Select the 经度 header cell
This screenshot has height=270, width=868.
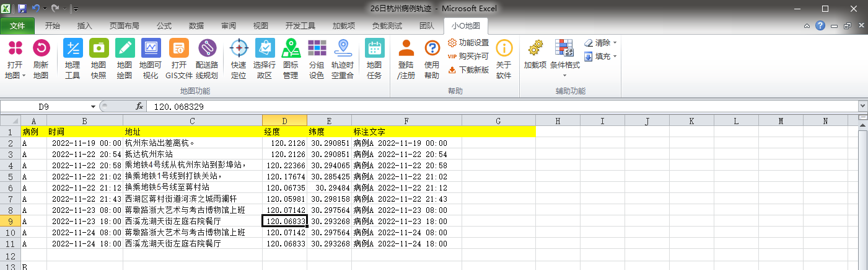coord(284,132)
